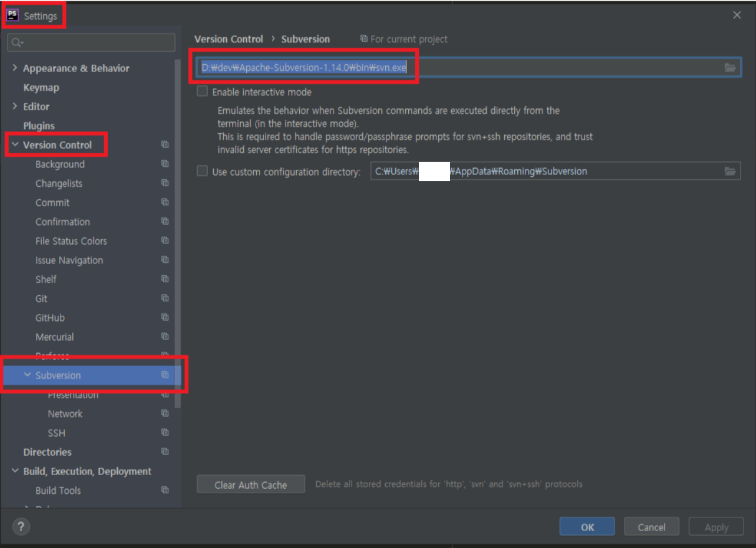Click the settings search field
This screenshot has width=756, height=548.
point(92,42)
